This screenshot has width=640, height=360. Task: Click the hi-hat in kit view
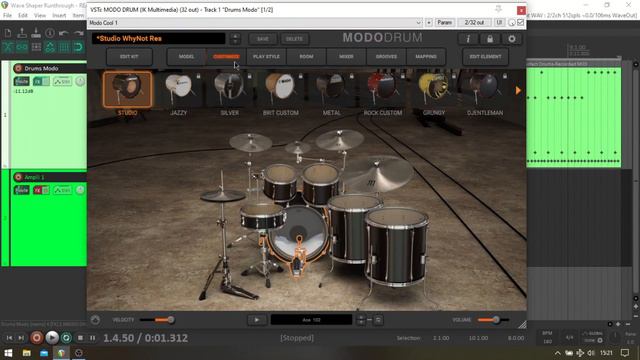point(222,196)
